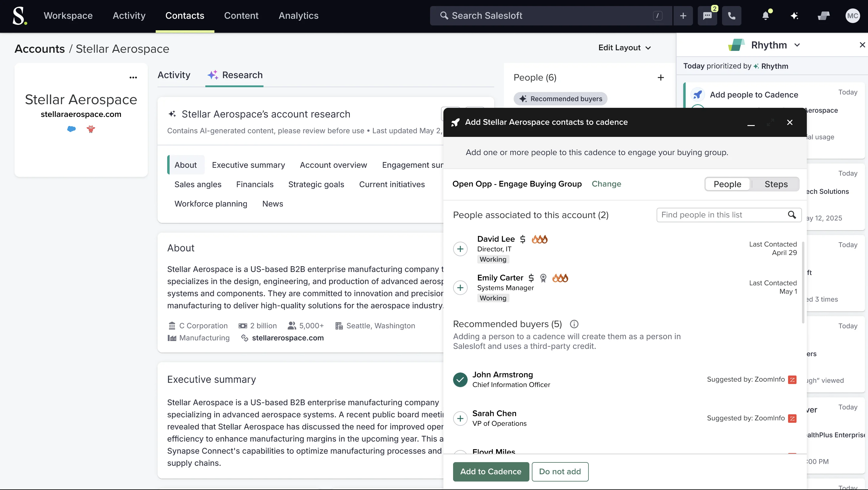Open the MC user avatar
This screenshot has width=868, height=490.
coord(853,16)
